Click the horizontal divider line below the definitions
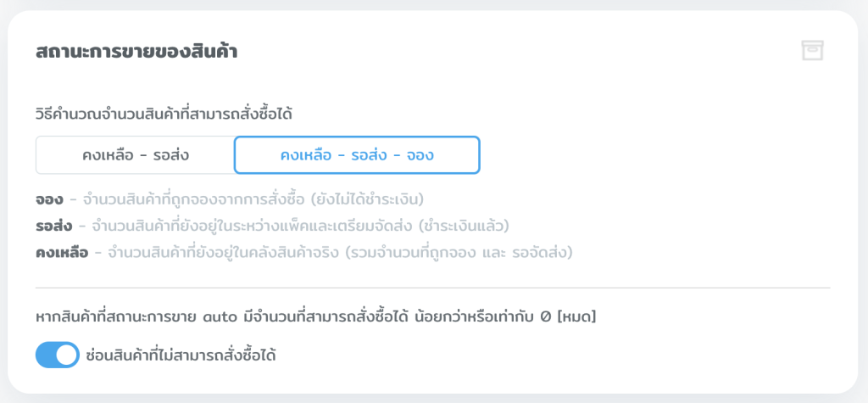The image size is (868, 403). 432,288
